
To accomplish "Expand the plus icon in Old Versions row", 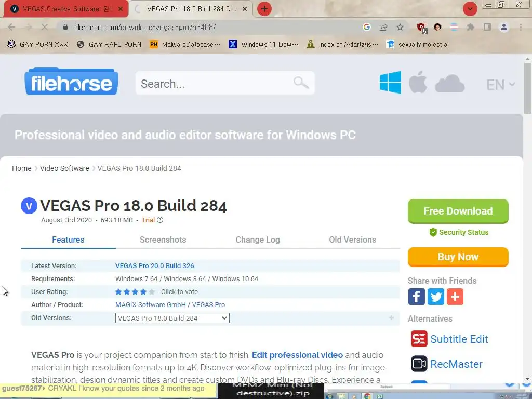I will click(x=391, y=318).
